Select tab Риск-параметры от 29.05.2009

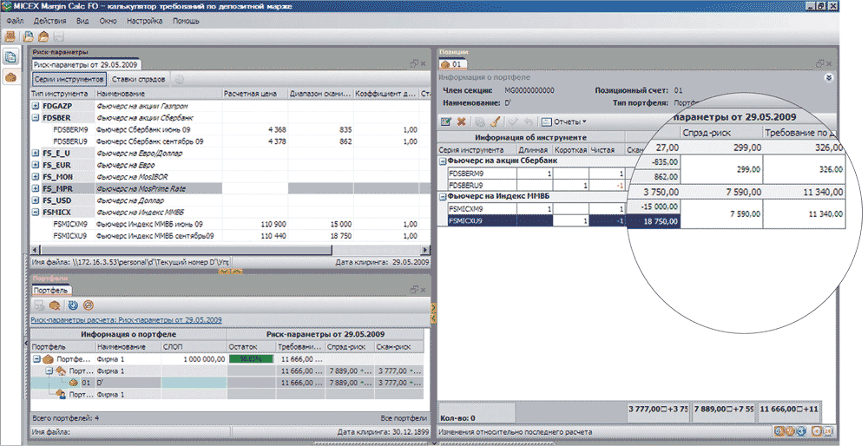[86, 65]
